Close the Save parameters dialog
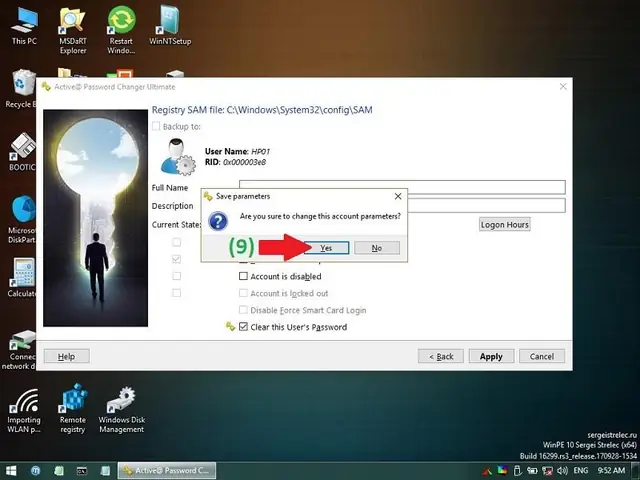Image resolution: width=640 pixels, height=480 pixels. pyautogui.click(x=398, y=196)
